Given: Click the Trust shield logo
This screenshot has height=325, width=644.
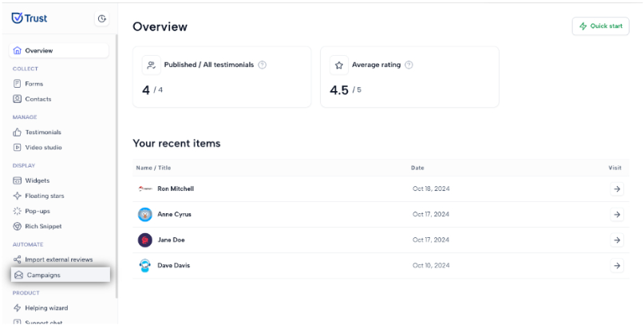Looking at the screenshot, I should [x=30, y=18].
